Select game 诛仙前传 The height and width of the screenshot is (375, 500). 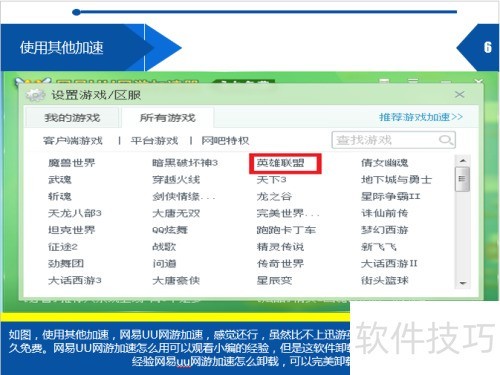385,213
